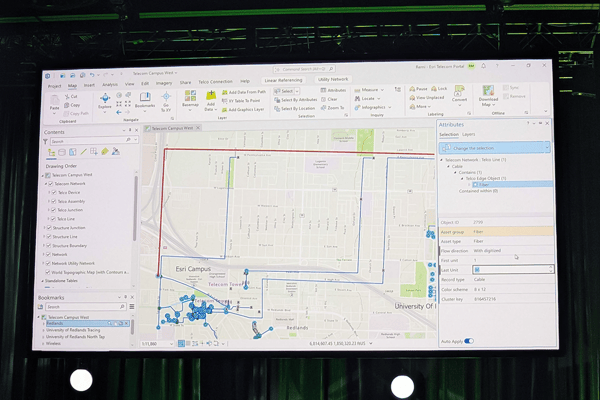The width and height of the screenshot is (600, 400).
Task: Click the previous extent back arrow
Action: [119, 112]
